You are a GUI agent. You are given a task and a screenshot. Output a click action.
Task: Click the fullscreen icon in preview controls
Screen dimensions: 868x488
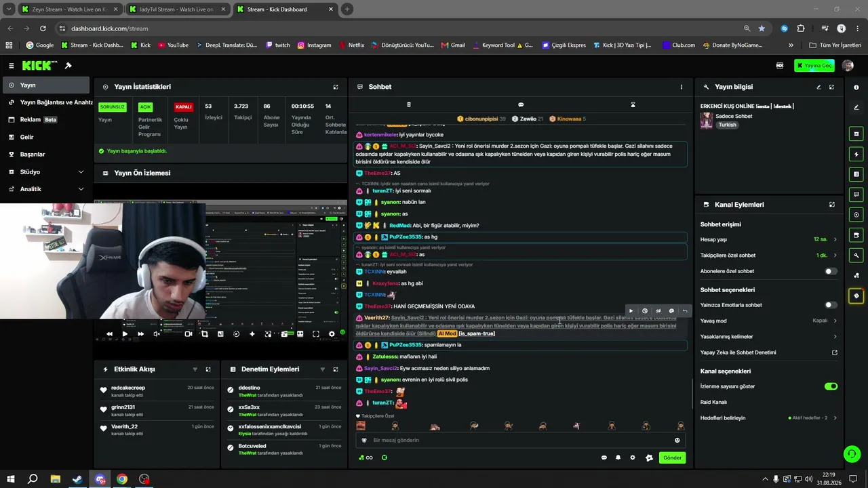pyautogui.click(x=316, y=334)
